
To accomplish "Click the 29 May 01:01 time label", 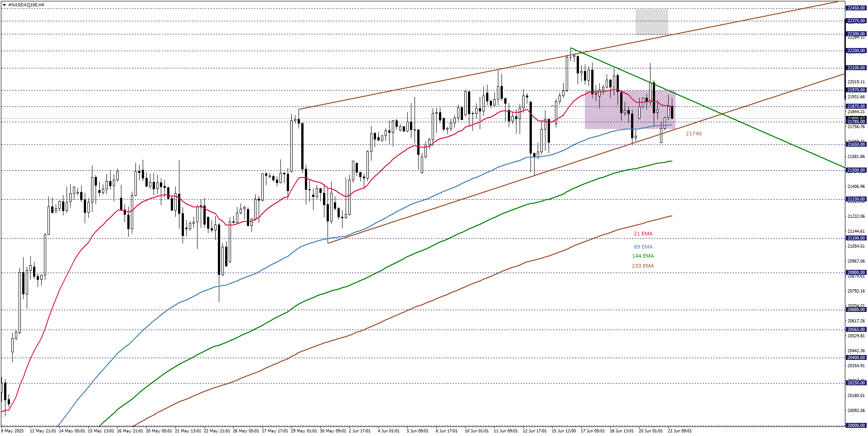I will pos(304,431).
